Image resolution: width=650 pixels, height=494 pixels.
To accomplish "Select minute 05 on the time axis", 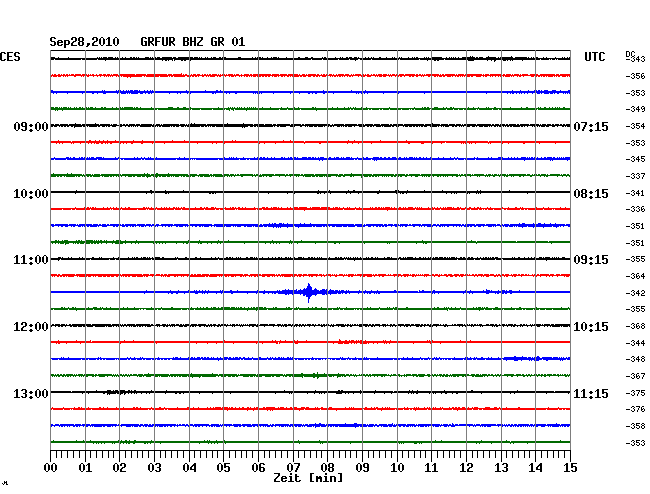I will (223, 468).
